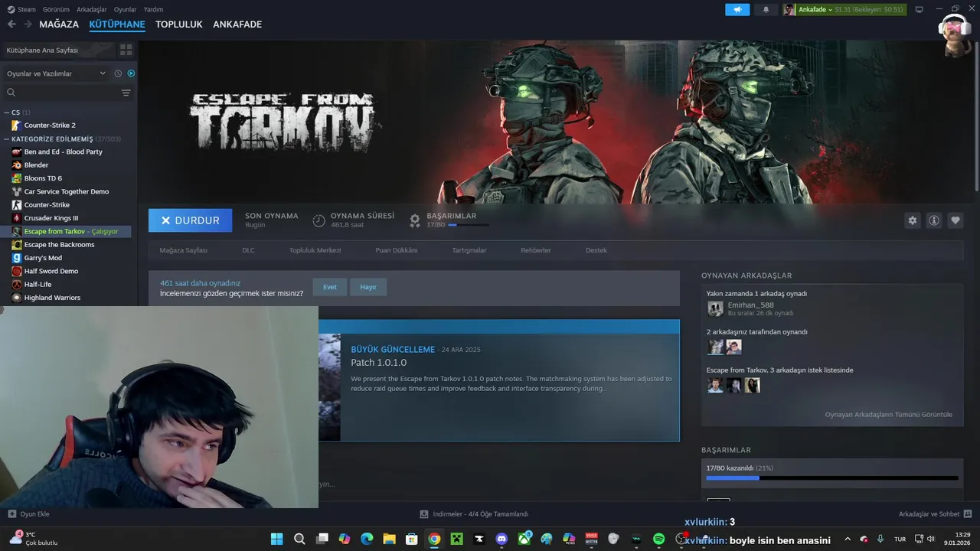Select Crusader Kings III in library

point(51,218)
